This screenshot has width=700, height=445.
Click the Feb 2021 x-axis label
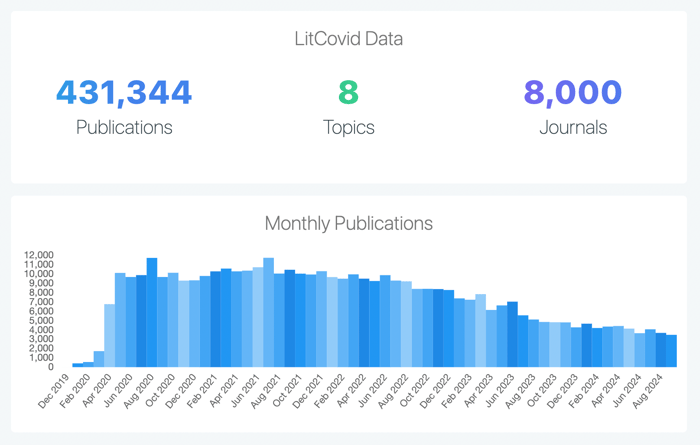tap(202, 391)
